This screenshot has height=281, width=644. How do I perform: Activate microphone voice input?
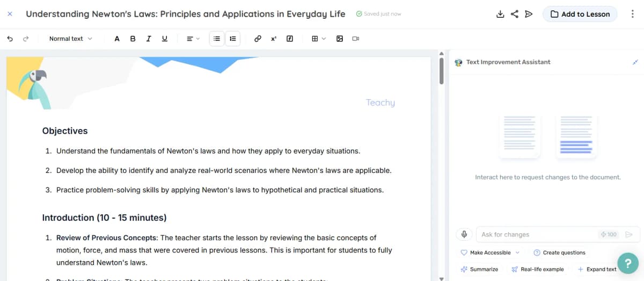point(464,234)
